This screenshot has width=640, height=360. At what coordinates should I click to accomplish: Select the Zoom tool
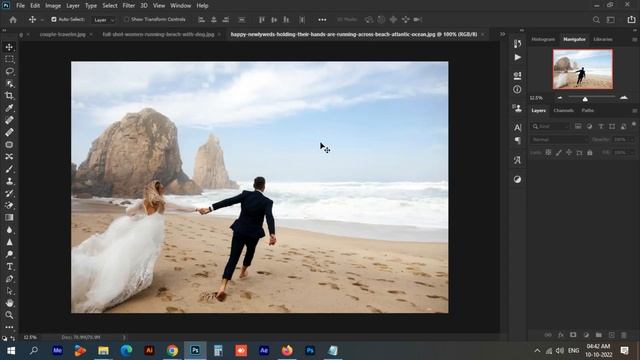coord(9,315)
